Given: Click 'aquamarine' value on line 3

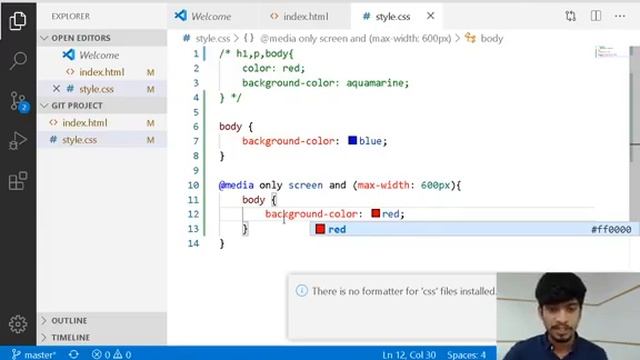Looking at the screenshot, I should coord(375,83).
